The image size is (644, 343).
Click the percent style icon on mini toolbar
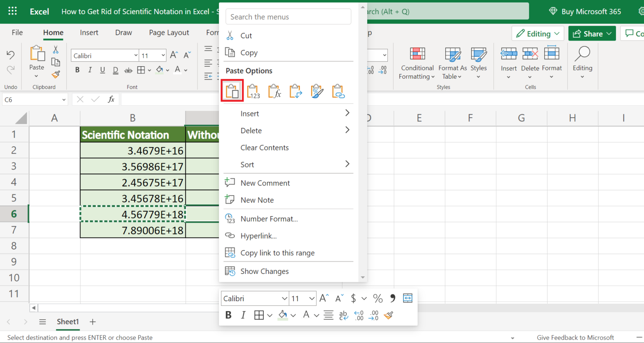tap(377, 298)
